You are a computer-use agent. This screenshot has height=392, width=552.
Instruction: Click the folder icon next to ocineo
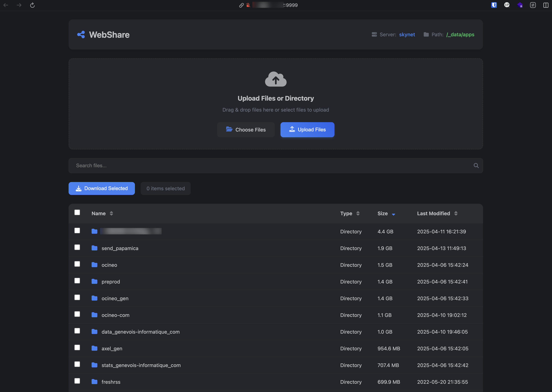coord(94,265)
